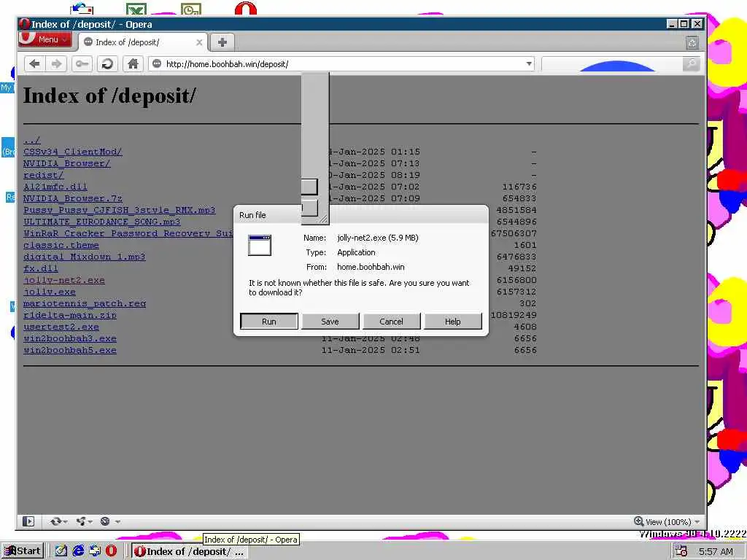Expand the Opera Turbo dropdown arrow
Image resolution: width=747 pixels, height=560 pixels.
[117, 522]
